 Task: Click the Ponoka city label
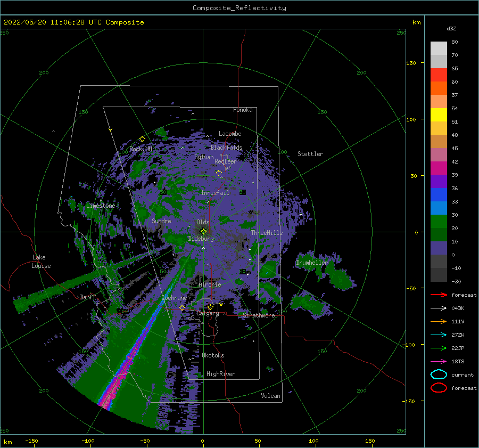(x=243, y=110)
